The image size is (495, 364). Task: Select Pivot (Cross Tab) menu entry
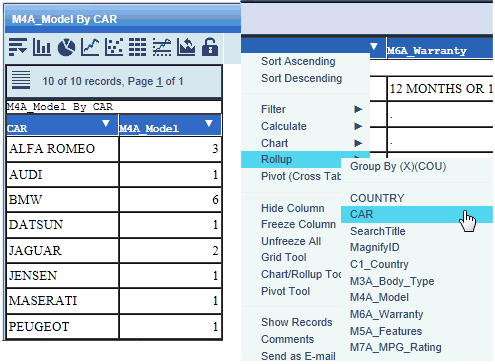[301, 176]
